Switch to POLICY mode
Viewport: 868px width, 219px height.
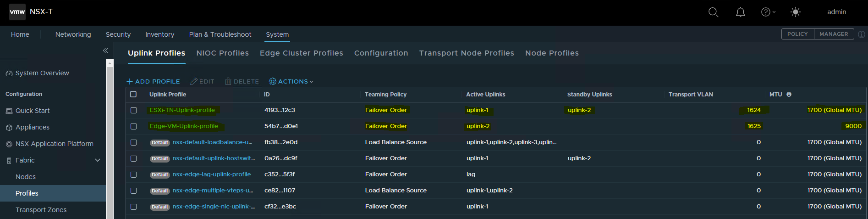point(797,34)
